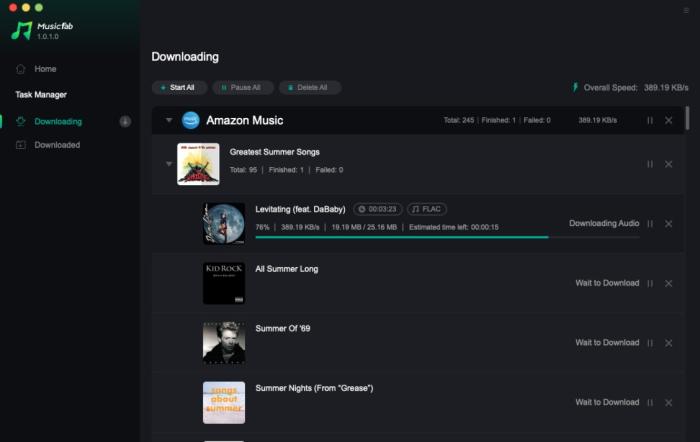Click the Summer Of '69 album cover
The height and width of the screenshot is (442, 700).
[224, 342]
